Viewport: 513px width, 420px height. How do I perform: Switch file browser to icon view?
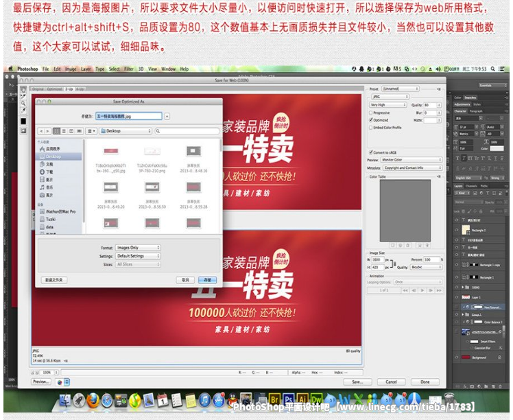57,131
